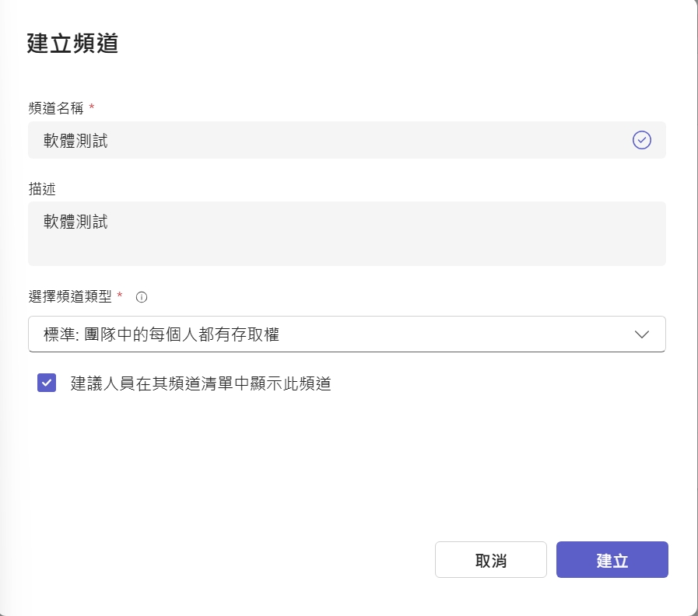Image resolution: width=698 pixels, height=616 pixels.
Task: Click the 軟體測試 text inside the description box
Action: tap(75, 222)
